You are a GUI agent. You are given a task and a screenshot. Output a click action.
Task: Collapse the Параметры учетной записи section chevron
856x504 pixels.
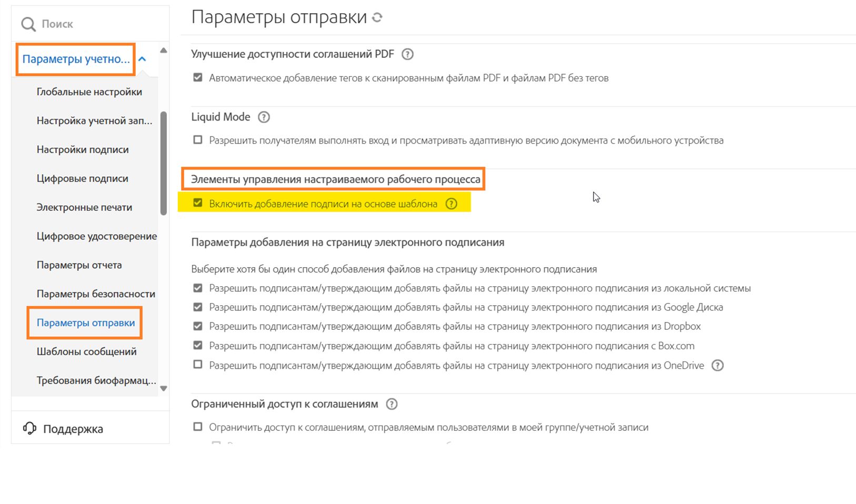[142, 59]
